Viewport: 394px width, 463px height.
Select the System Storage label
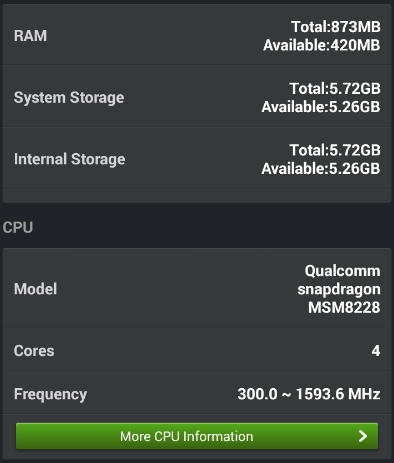tap(69, 98)
